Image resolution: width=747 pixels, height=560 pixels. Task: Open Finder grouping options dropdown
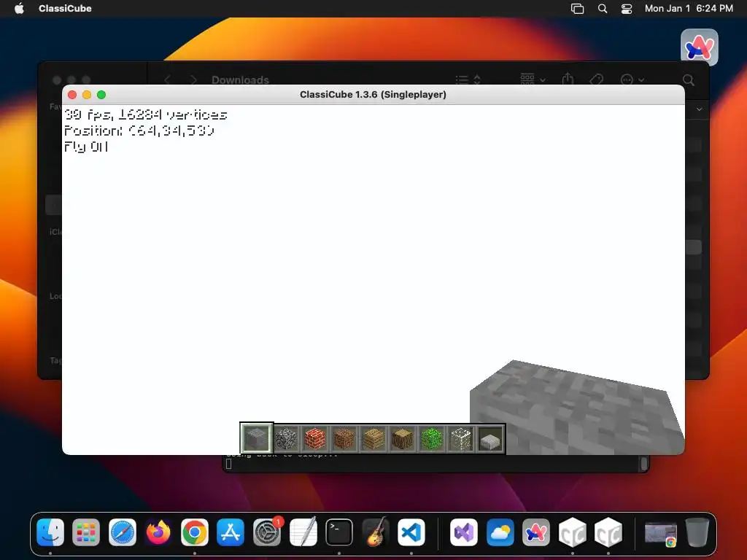click(x=533, y=79)
